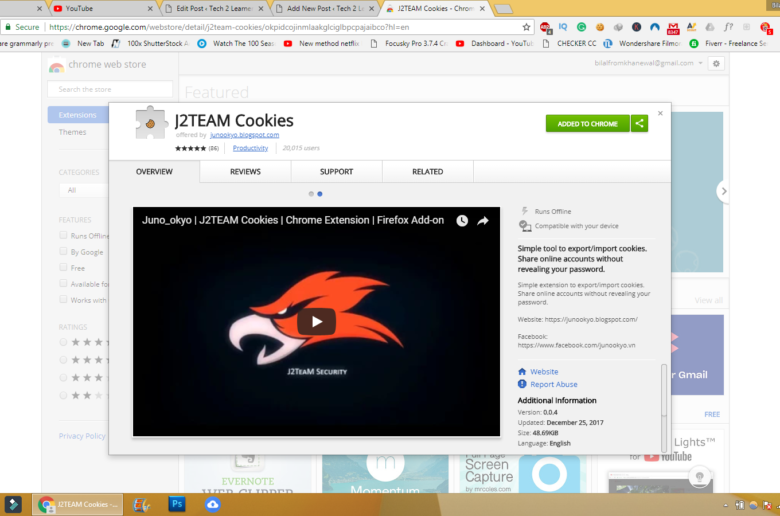Viewport: 780px width, 516px height.
Task: Open the Categories All dropdown
Action: coord(84,190)
